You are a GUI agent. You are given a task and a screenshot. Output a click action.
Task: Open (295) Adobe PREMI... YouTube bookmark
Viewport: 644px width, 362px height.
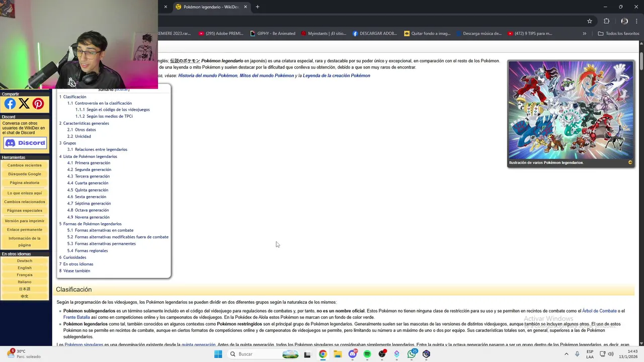click(221, 34)
